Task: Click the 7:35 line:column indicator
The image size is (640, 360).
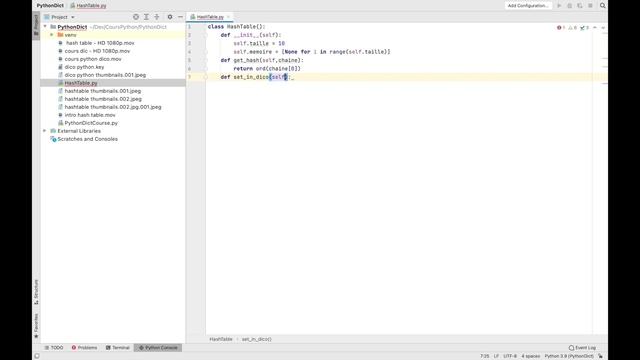Action: (484, 356)
